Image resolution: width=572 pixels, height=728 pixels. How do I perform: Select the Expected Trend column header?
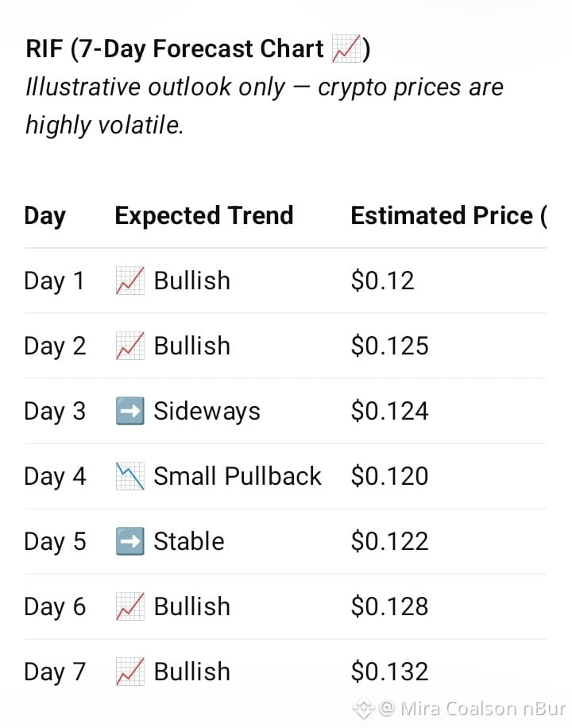click(x=204, y=215)
